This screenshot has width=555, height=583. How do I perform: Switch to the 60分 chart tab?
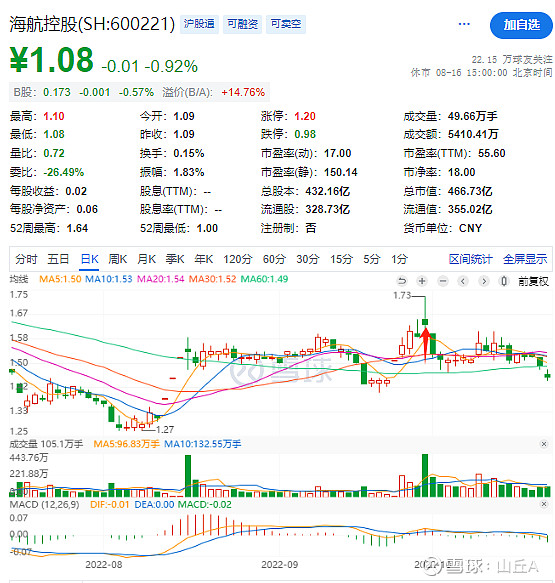274,259
